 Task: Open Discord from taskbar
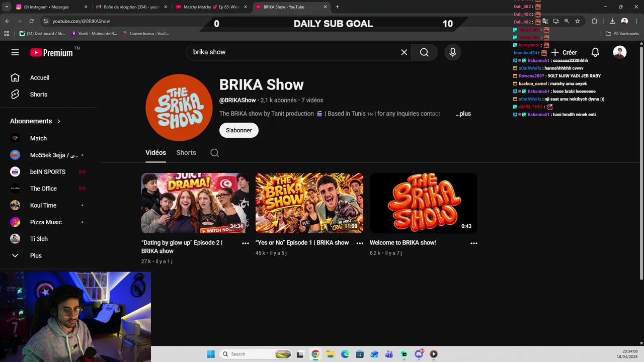419,354
